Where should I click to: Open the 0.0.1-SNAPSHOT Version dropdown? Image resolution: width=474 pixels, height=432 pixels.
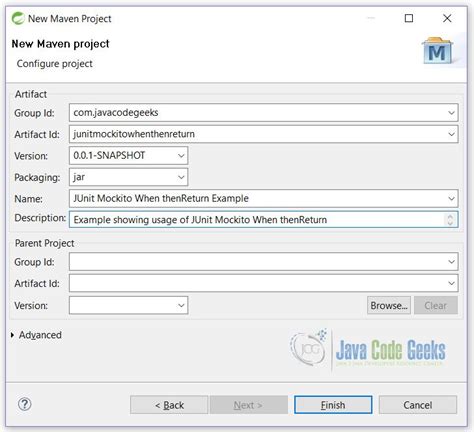tap(181, 156)
